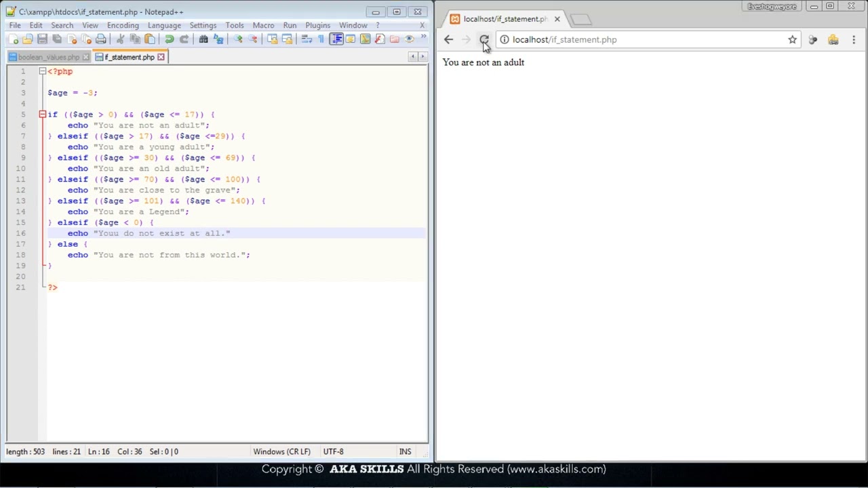Bookmark the page with the star icon
The width and height of the screenshot is (868, 488).
[792, 40]
